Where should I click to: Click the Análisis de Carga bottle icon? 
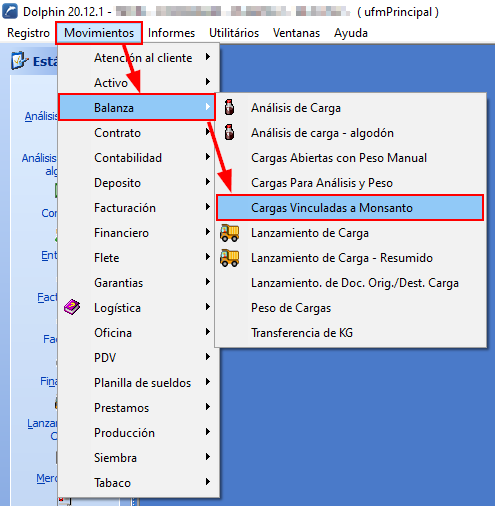coord(229,107)
